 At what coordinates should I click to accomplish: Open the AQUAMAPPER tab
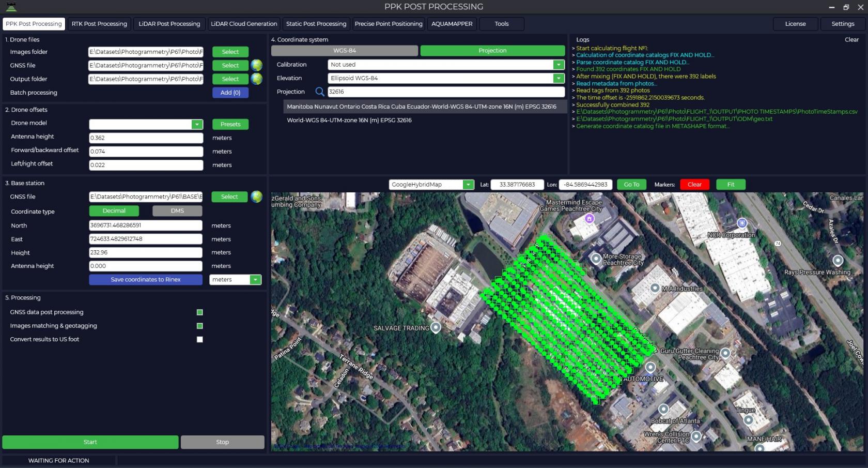(452, 24)
